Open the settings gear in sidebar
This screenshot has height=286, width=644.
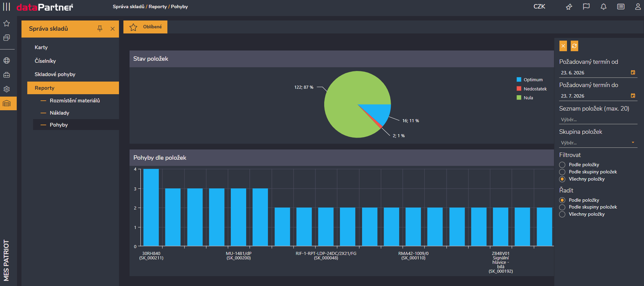tap(6, 89)
